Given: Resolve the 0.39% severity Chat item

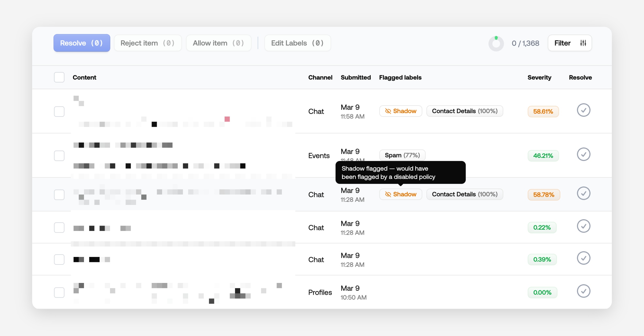Looking at the screenshot, I should [583, 258].
